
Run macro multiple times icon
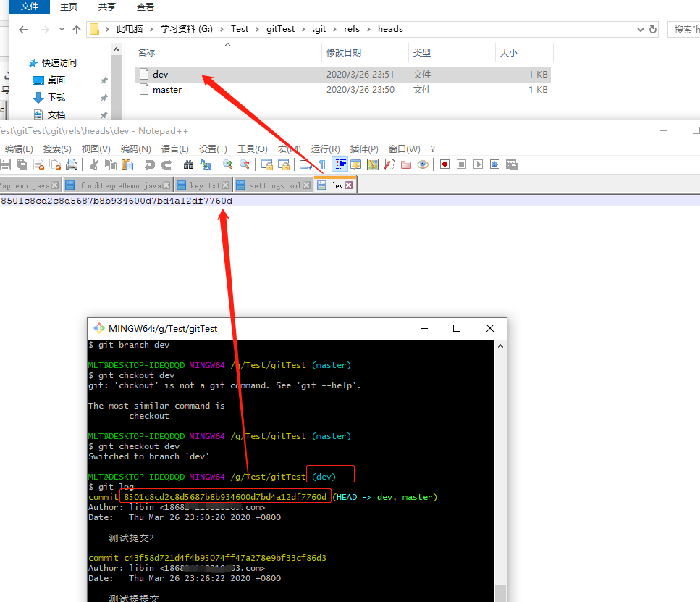pyautogui.click(x=494, y=164)
